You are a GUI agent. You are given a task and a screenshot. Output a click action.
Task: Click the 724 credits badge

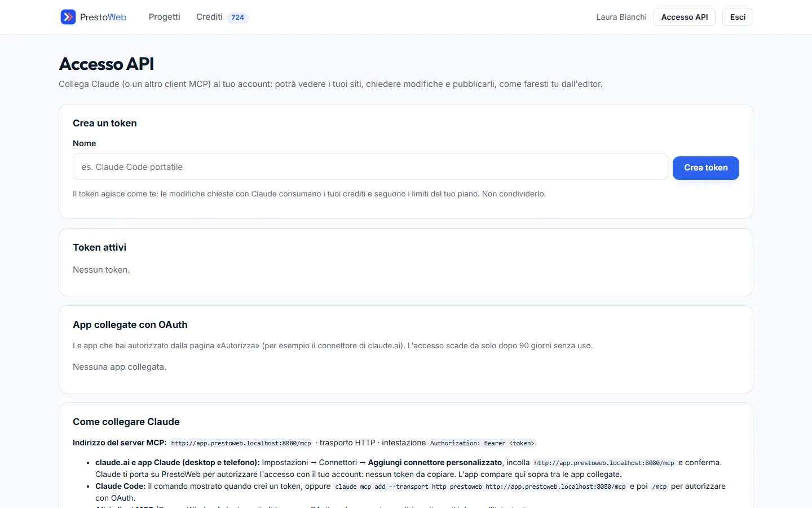[x=237, y=17]
